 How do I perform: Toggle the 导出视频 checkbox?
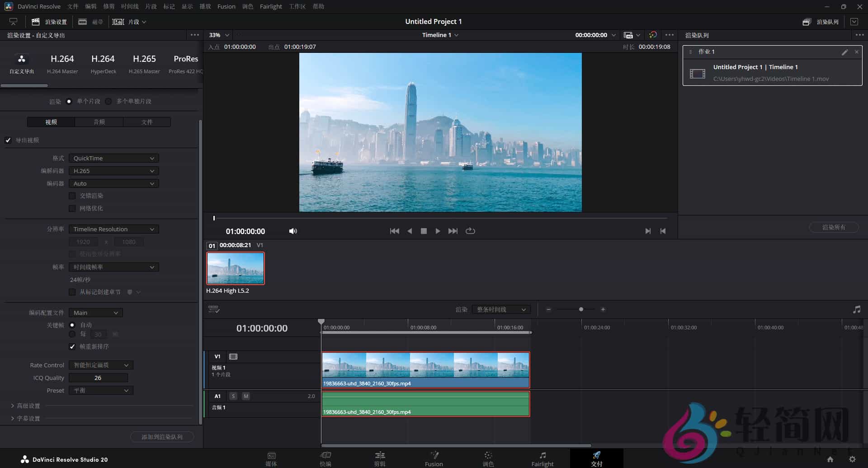click(x=8, y=140)
